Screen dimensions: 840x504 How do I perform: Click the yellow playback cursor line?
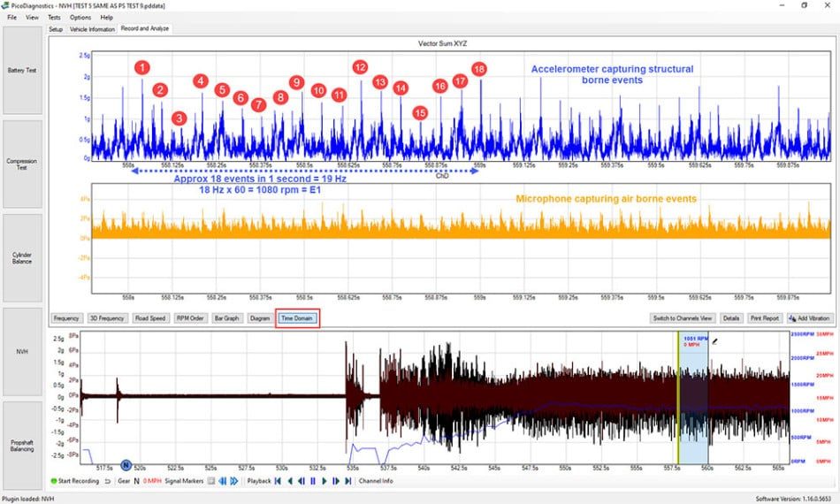(x=678, y=397)
